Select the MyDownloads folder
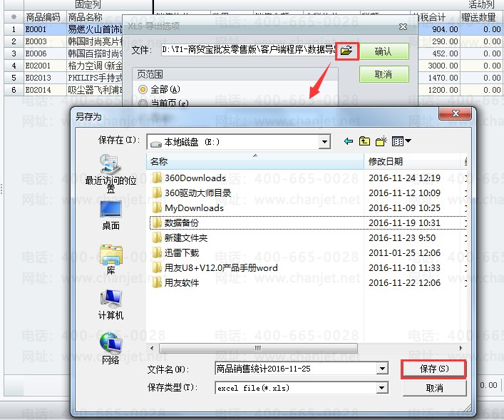 (x=188, y=208)
